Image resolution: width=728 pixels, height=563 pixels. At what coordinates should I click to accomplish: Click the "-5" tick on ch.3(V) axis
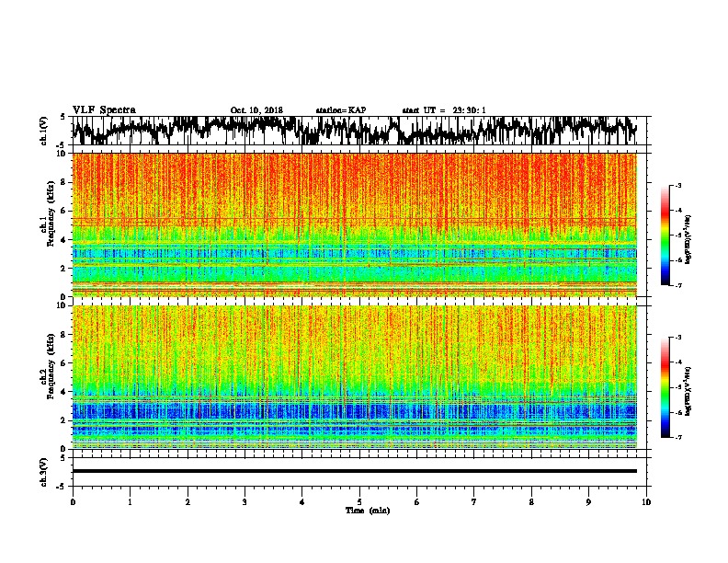(62, 487)
